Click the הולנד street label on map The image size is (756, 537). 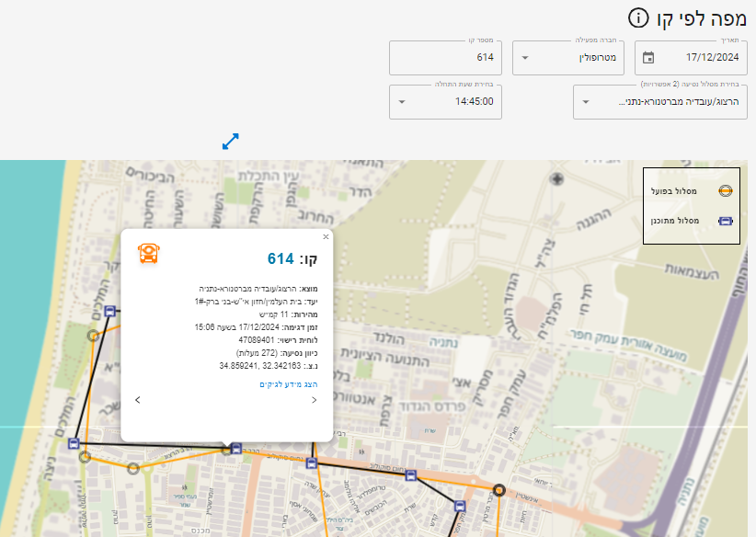(x=389, y=339)
